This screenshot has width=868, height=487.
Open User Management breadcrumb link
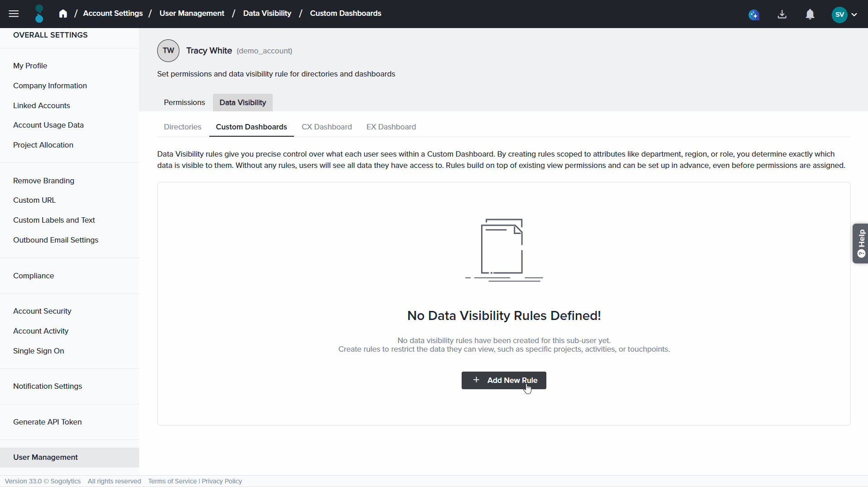pos(192,14)
